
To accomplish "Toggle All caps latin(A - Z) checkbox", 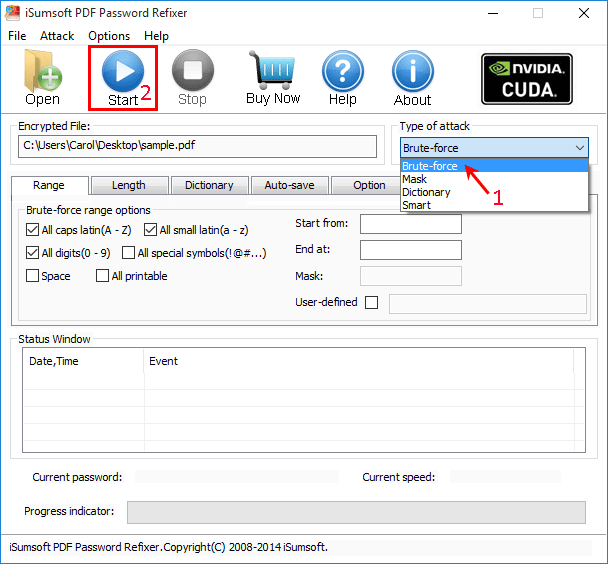I will tap(32, 230).
